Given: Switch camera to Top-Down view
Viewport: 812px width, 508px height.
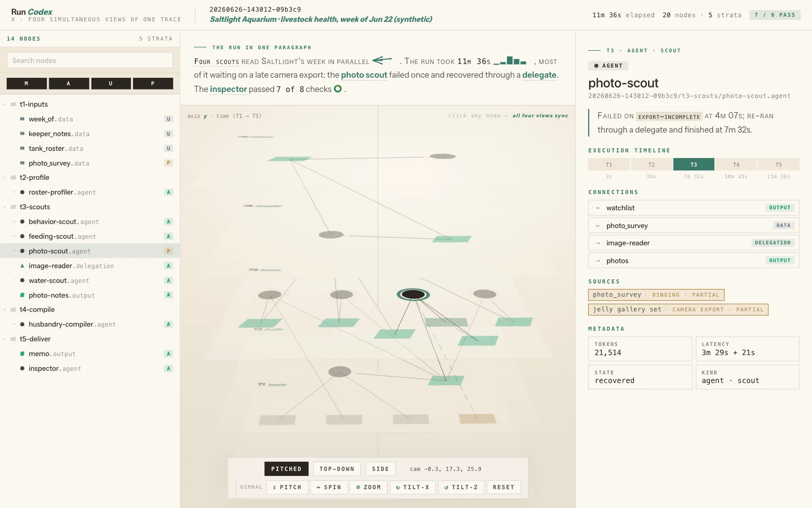Looking at the screenshot, I should 337,469.
